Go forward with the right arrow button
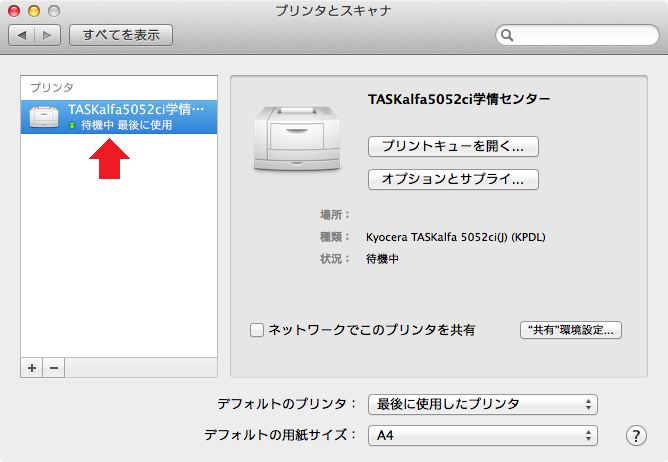Screen dimensions: 668x462 [x=47, y=35]
